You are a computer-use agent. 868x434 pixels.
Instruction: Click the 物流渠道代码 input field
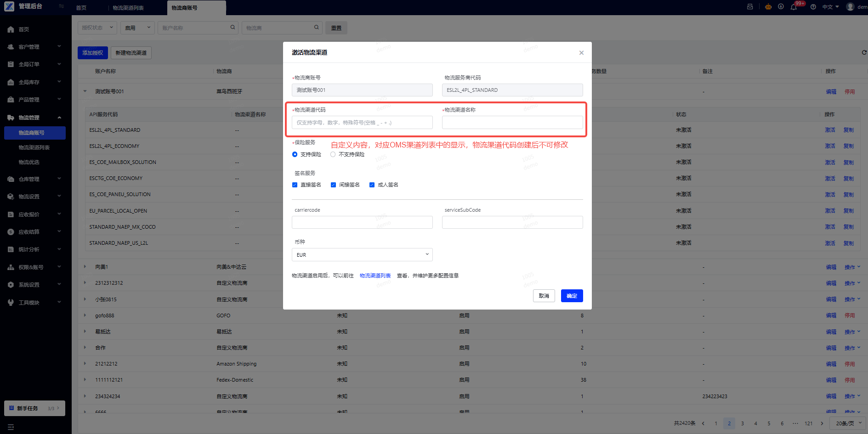point(362,123)
